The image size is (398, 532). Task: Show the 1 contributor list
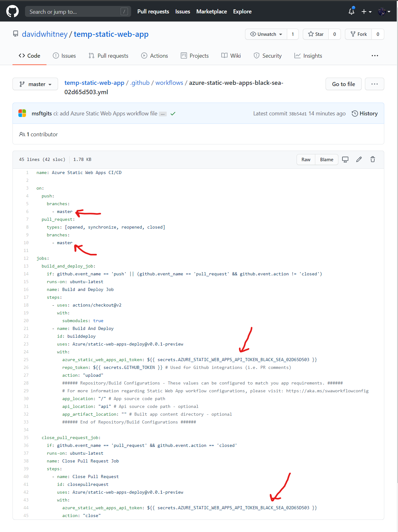click(38, 134)
